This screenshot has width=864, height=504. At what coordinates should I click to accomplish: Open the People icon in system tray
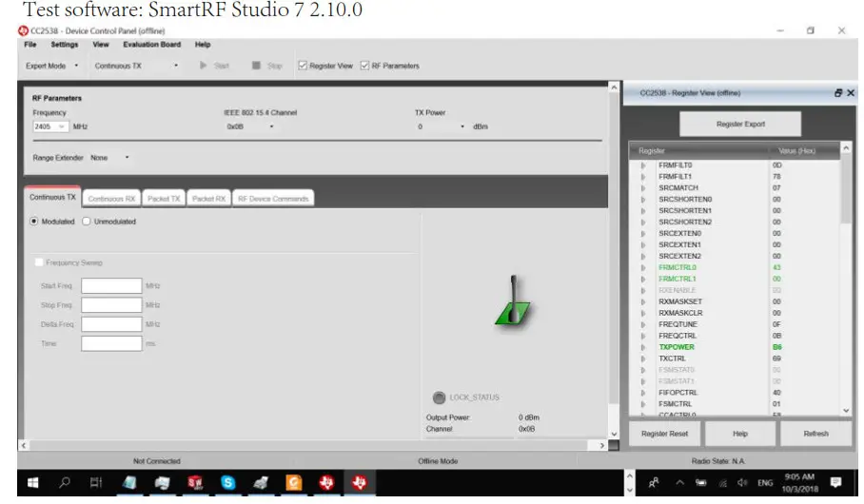point(654,483)
